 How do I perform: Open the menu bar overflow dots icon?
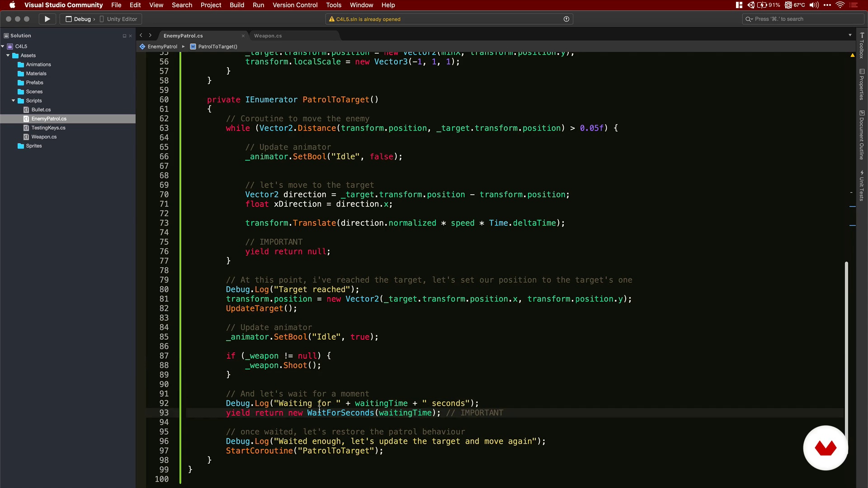point(827,5)
